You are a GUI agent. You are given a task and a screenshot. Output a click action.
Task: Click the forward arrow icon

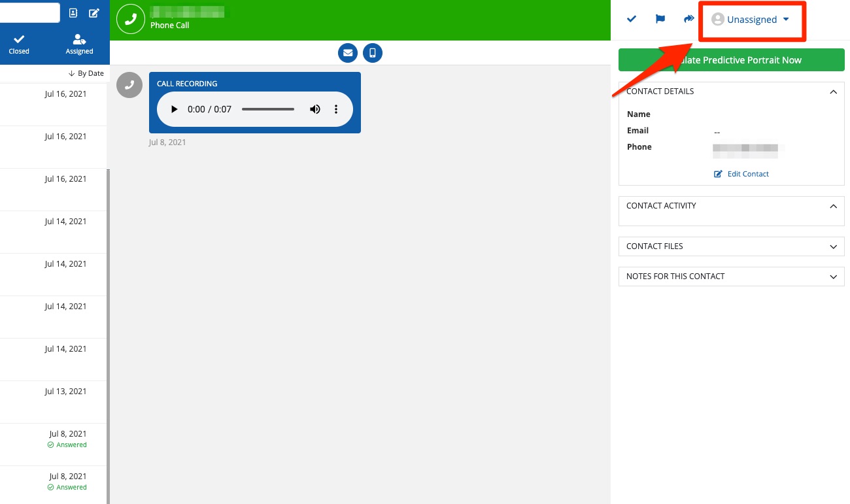click(688, 20)
